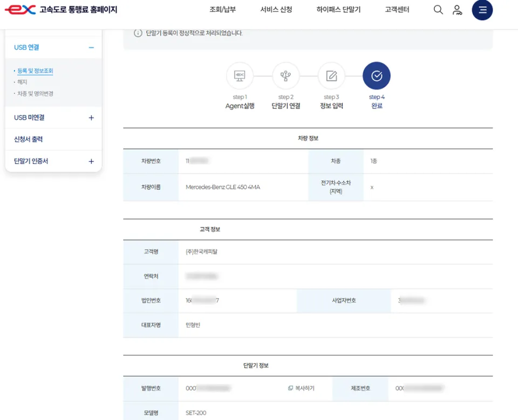The width and height of the screenshot is (518, 420).
Task: Go to 등록 및 정보조회 link
Action: click(x=35, y=71)
